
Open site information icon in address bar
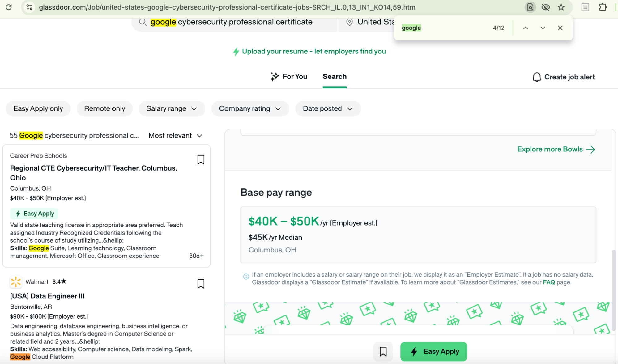tap(29, 7)
